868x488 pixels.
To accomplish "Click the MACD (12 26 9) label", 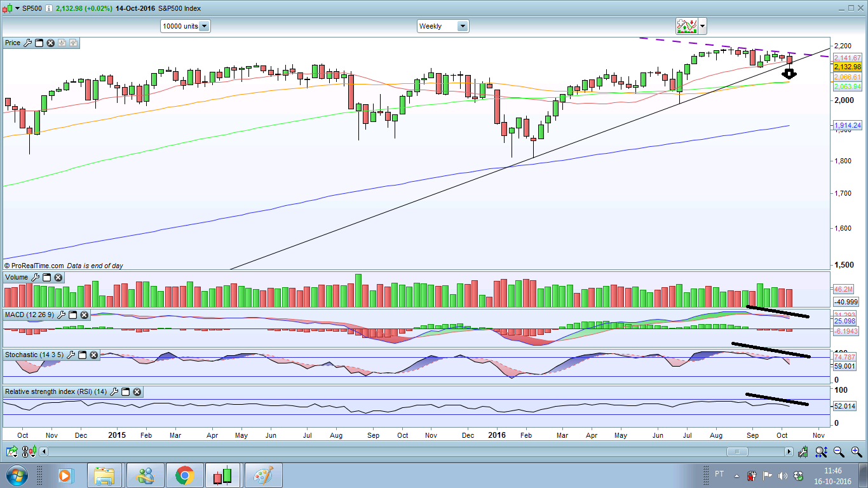I will pyautogui.click(x=30, y=315).
